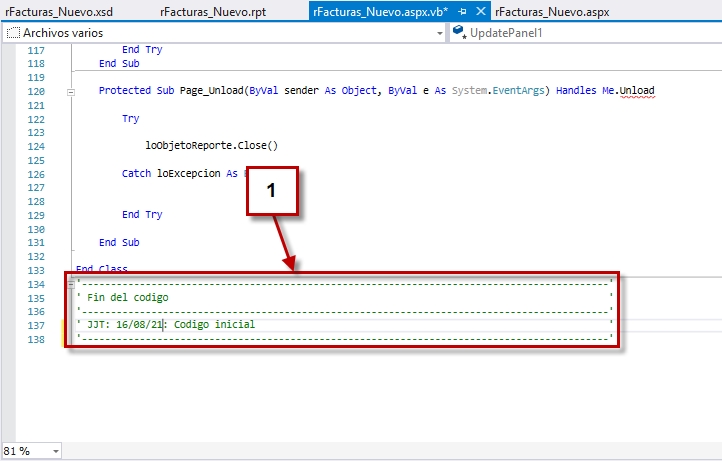This screenshot has height=461, width=722.
Task: Click the Try keyword on line 122
Action: click(131, 118)
